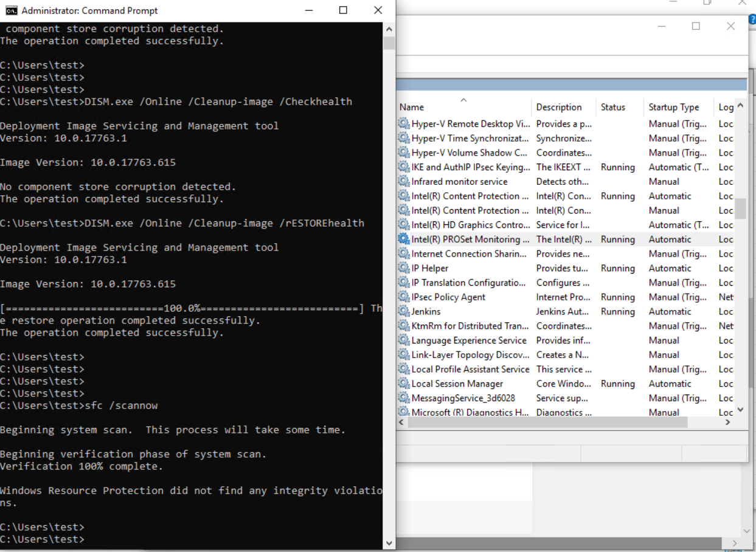Click 'Image Version: 10.0.17763.615' under the /Checkhealth command
Screen dimensions: 756x552
coord(88,162)
